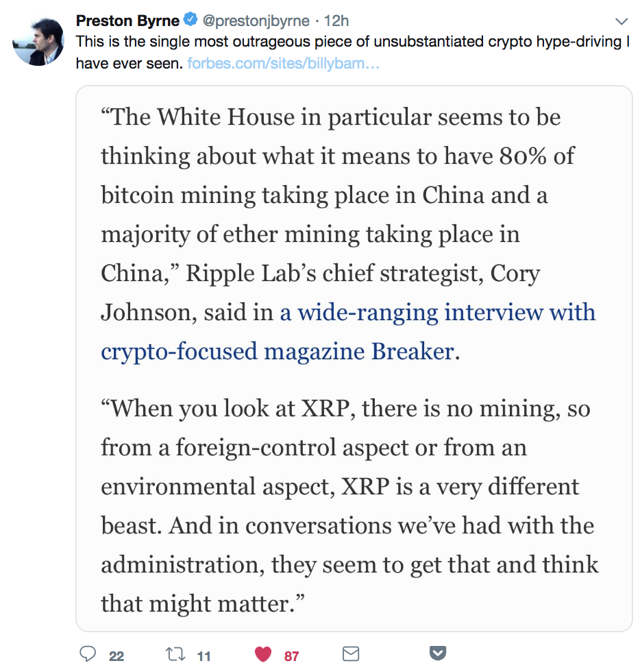View the 11 retweets count
Image resolution: width=640 pixels, height=672 pixels.
point(204,656)
